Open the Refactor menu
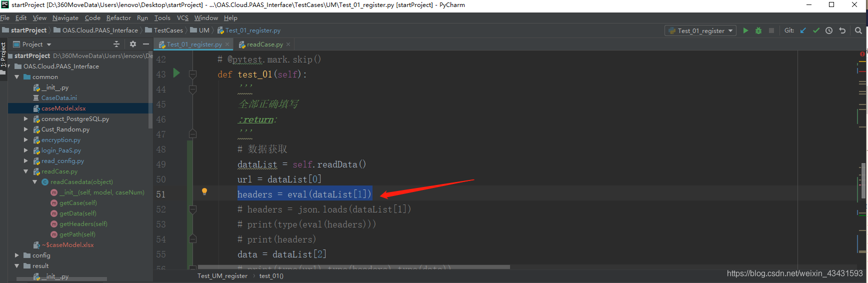Viewport: 868px width, 283px height. 118,18
